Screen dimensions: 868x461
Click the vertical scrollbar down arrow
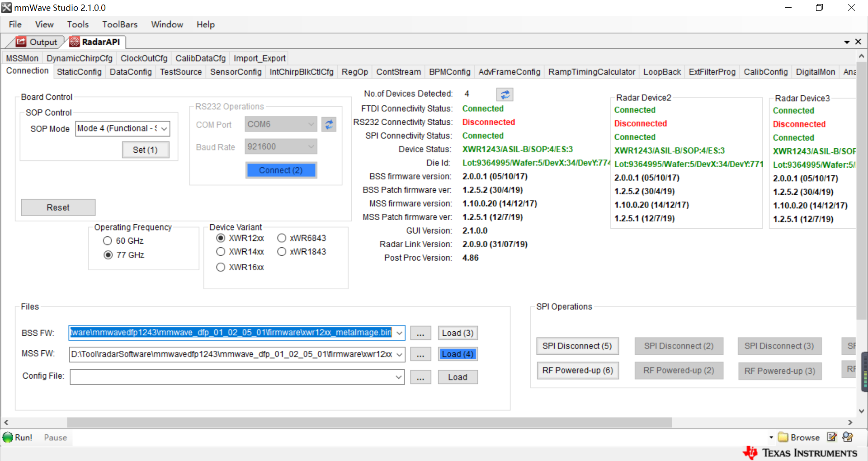(861, 411)
